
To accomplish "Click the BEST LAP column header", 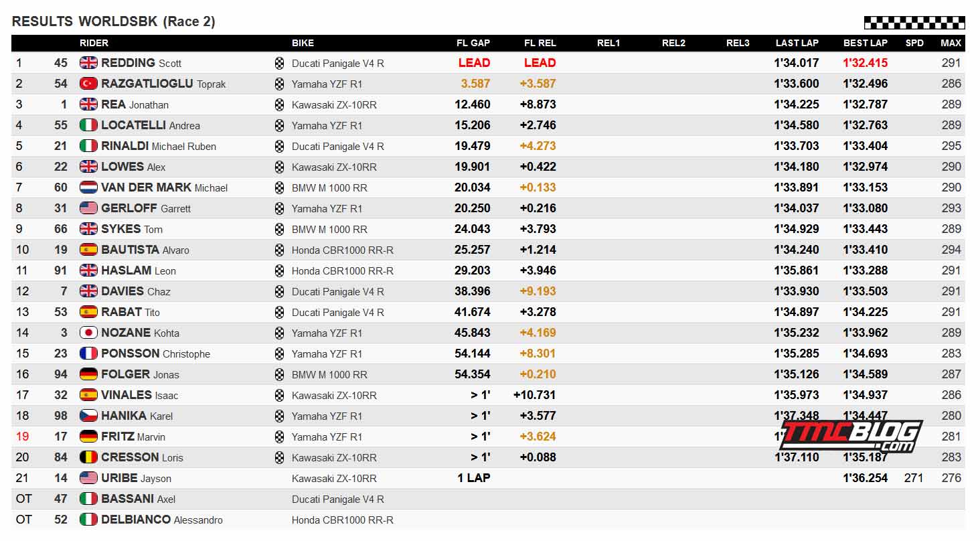I will tap(866, 43).
